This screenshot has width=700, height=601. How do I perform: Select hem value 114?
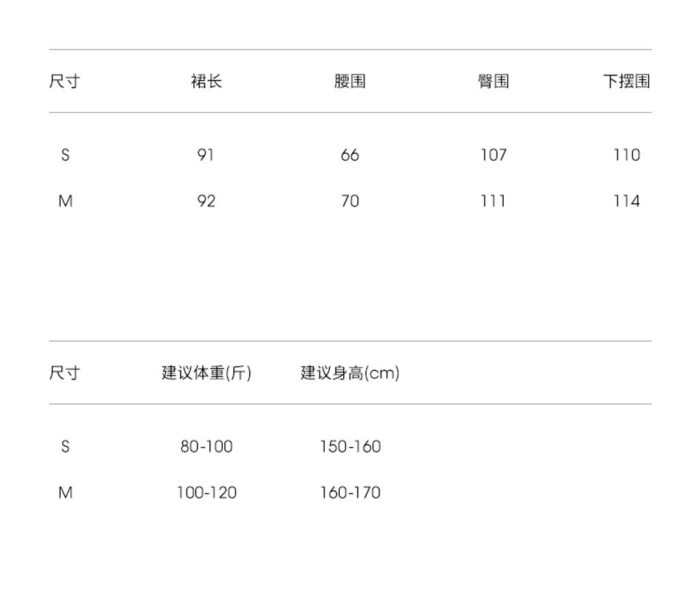tap(626, 201)
